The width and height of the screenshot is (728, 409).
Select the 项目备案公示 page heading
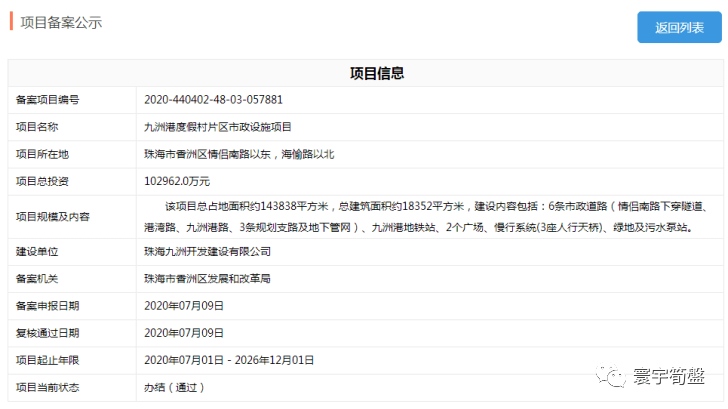click(61, 22)
